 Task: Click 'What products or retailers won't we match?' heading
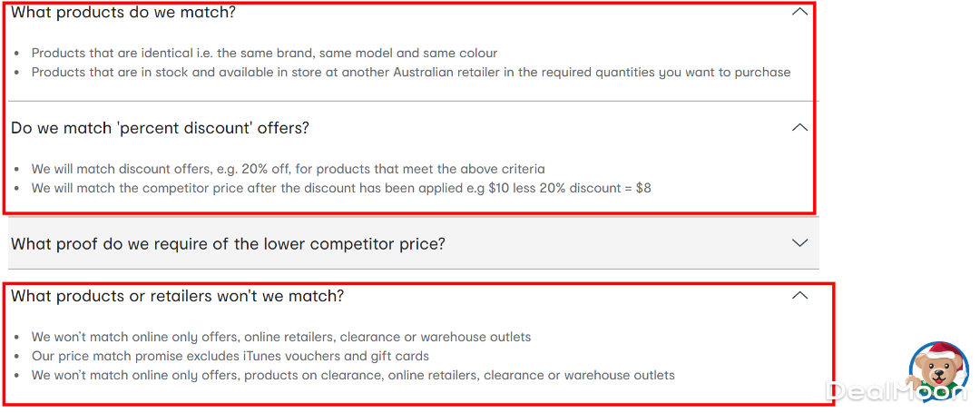tap(178, 296)
